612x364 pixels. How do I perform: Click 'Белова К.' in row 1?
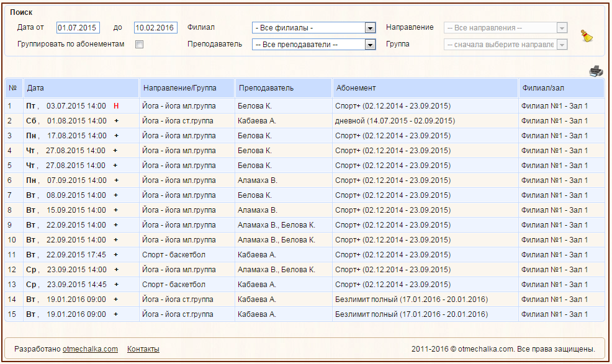tap(254, 106)
